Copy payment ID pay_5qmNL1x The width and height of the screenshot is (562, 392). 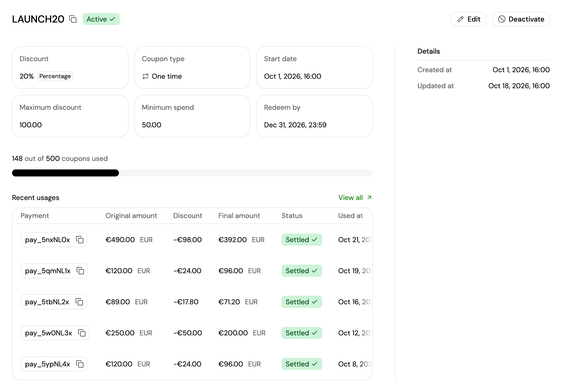[x=80, y=271]
